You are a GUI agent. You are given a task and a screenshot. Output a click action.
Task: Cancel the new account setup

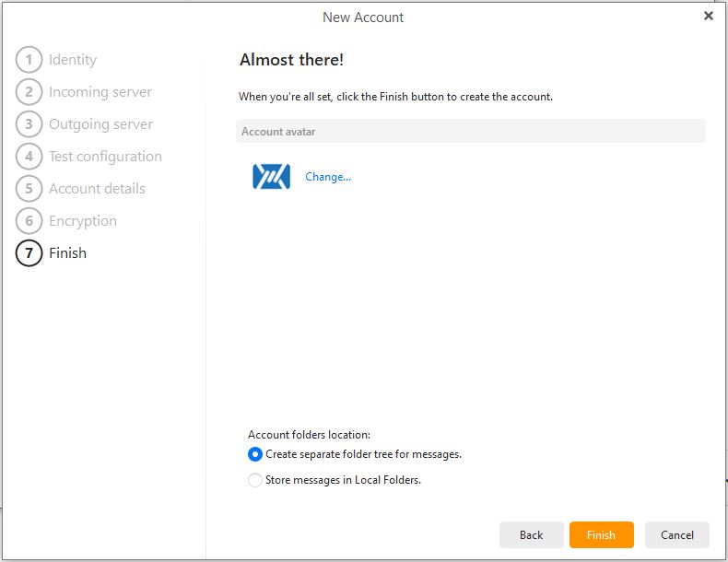[677, 534]
